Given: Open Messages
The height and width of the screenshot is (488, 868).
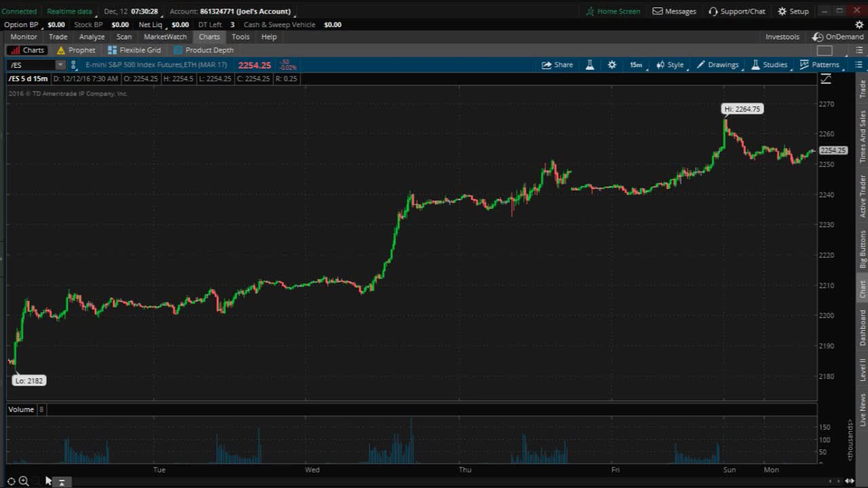Looking at the screenshot, I should coord(674,11).
